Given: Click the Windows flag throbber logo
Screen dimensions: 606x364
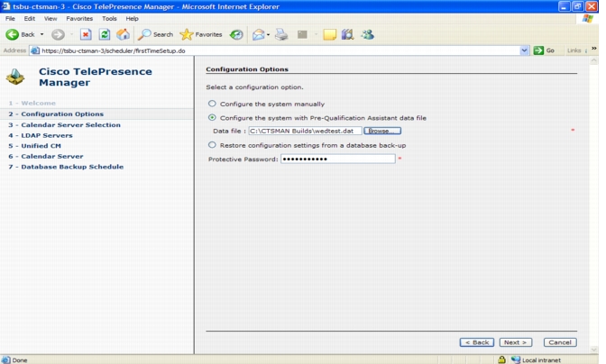Looking at the screenshot, I should pos(587,19).
